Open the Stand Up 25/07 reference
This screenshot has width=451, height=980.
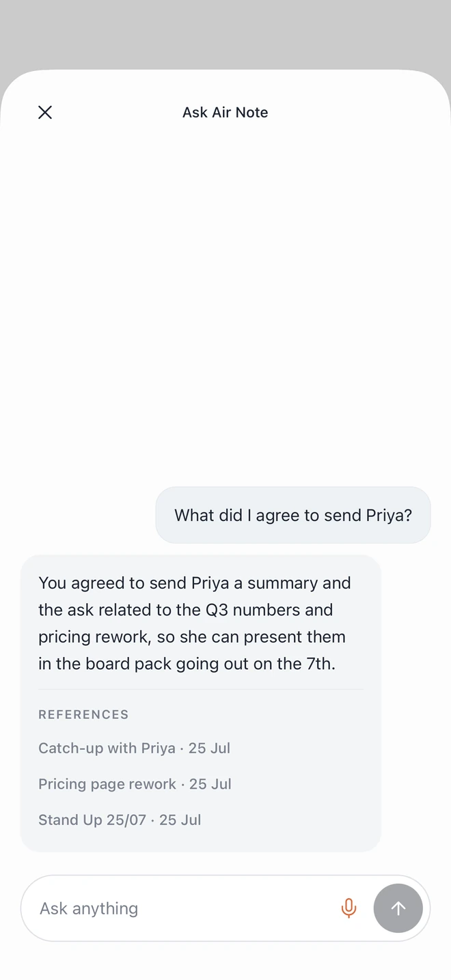[x=120, y=820]
